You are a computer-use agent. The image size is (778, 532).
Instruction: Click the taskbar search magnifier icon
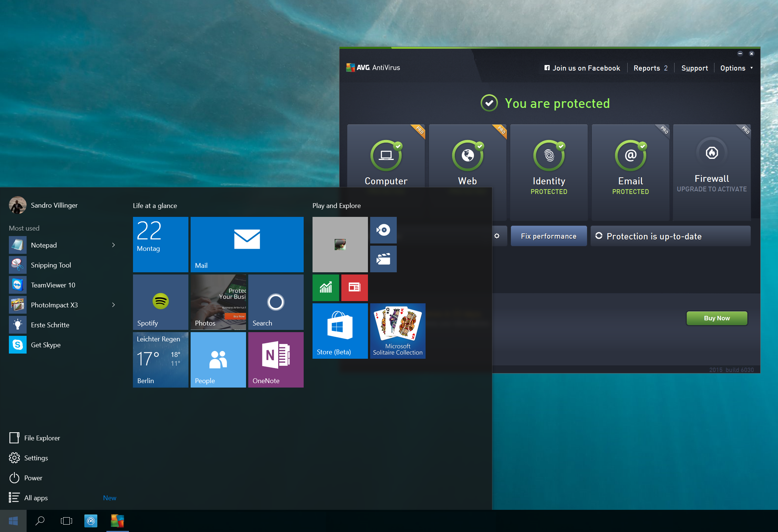tap(40, 521)
